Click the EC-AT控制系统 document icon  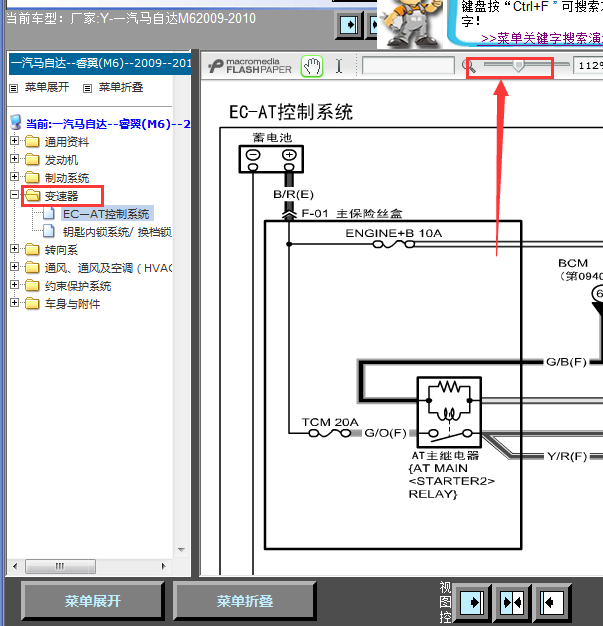coord(49,213)
